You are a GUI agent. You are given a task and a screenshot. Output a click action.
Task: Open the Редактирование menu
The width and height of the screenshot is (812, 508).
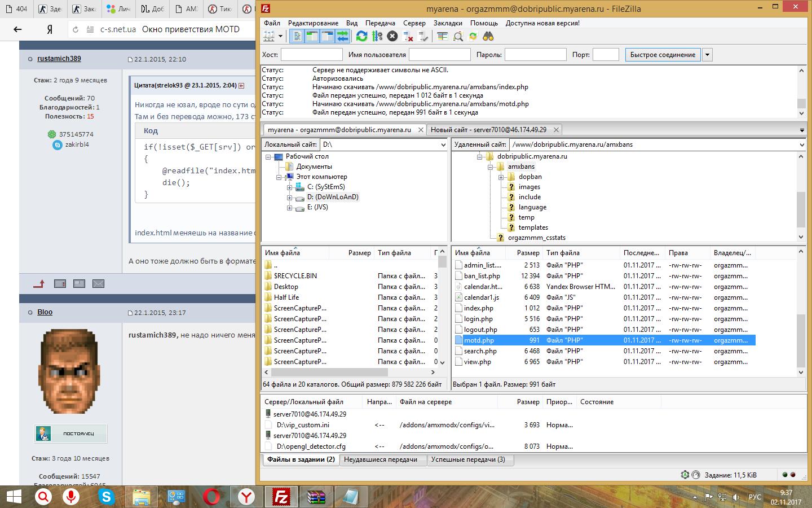[x=313, y=23]
